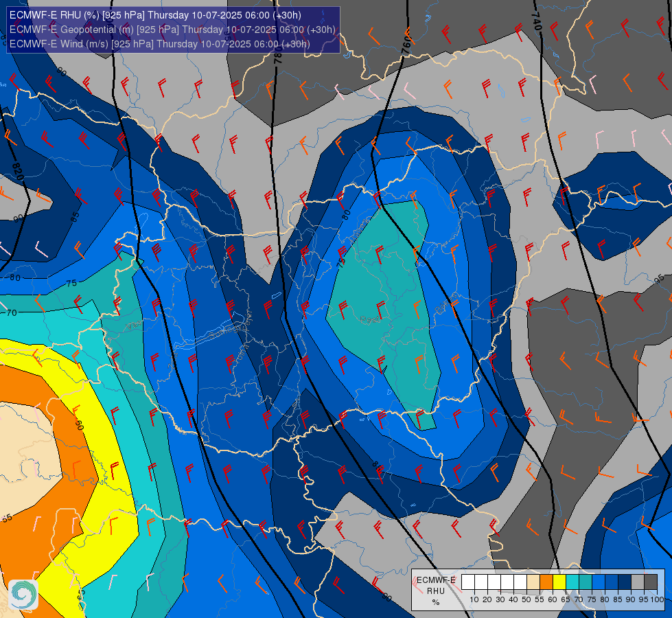
Task: Pick the orange 55-60 legend swatch
Action: click(546, 582)
